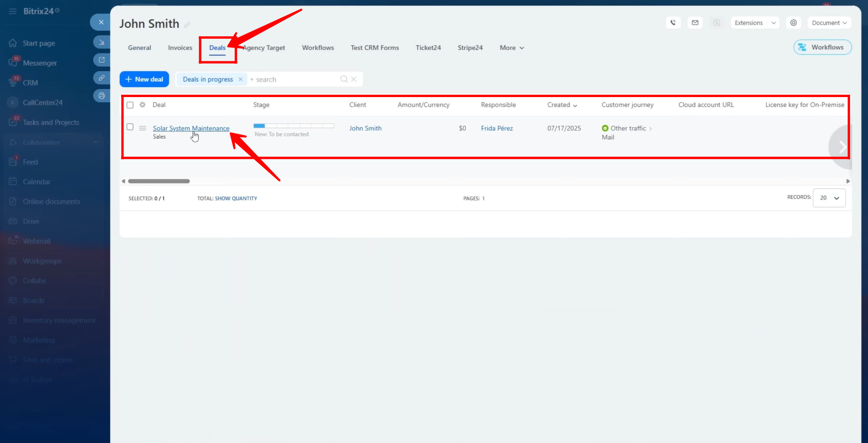
Task: Tick the select-all checkbox in table header
Action: click(130, 105)
